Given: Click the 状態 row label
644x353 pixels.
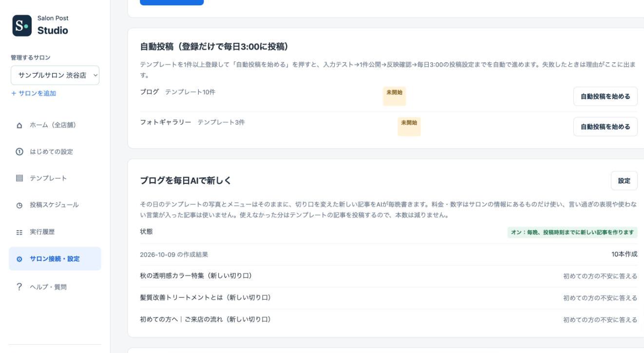Looking at the screenshot, I should pyautogui.click(x=146, y=232).
